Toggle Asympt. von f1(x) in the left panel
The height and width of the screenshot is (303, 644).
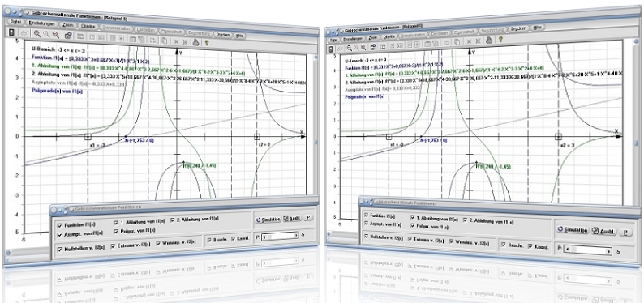[x=59, y=234]
